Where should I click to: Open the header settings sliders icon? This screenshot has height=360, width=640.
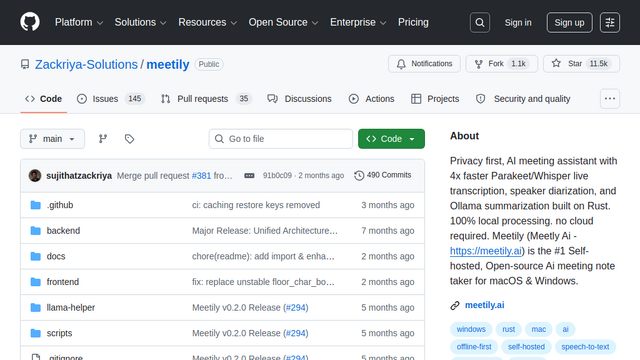610,22
